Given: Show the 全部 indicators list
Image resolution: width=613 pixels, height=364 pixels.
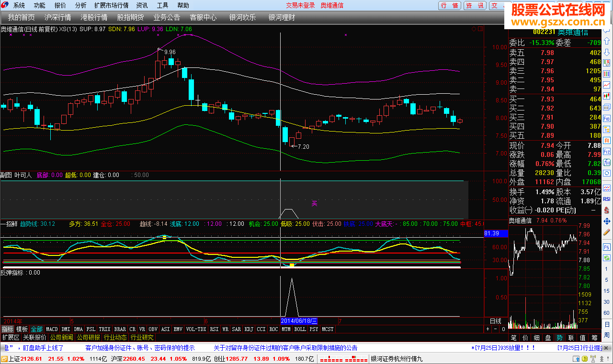Looking at the screenshot, I should point(36,329).
